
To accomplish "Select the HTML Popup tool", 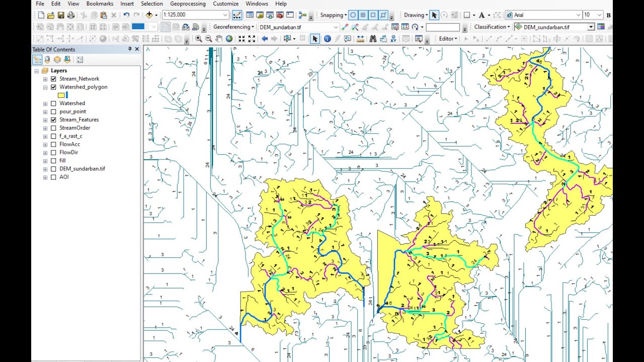I will tap(348, 39).
